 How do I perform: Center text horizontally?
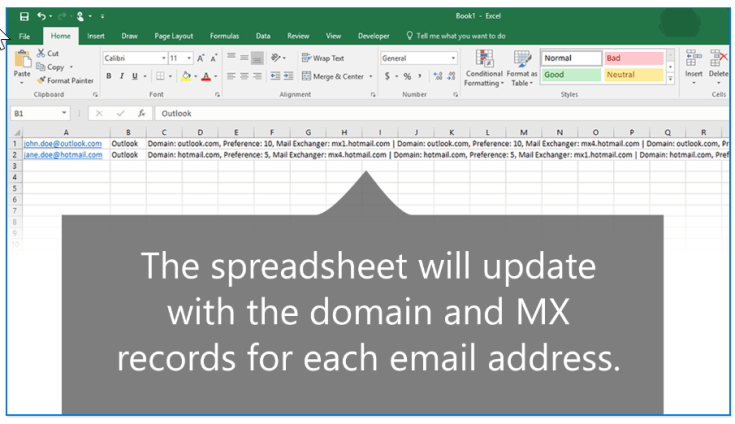pos(244,76)
